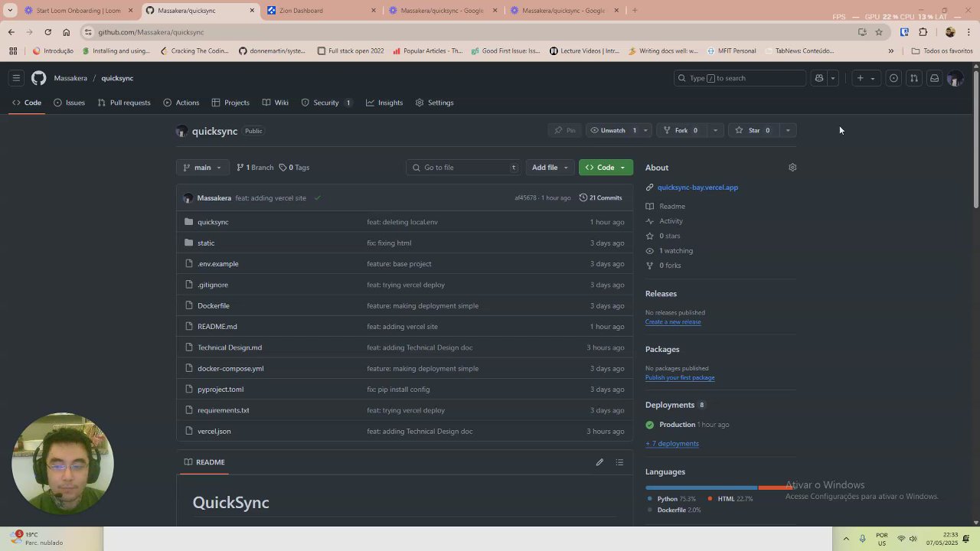This screenshot has height=551, width=980.
Task: Open the pyproject.toml file
Action: 220,390
